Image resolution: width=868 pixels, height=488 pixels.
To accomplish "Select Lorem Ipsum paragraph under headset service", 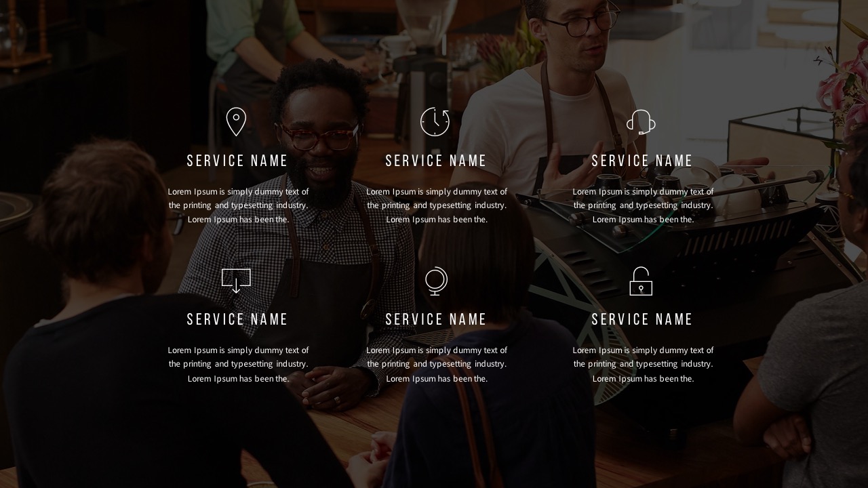I will tap(643, 205).
